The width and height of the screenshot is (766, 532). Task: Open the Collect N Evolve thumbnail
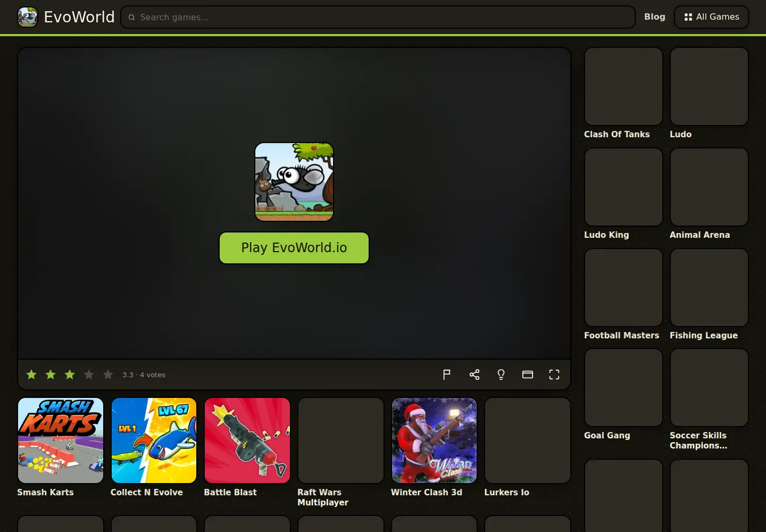point(154,440)
